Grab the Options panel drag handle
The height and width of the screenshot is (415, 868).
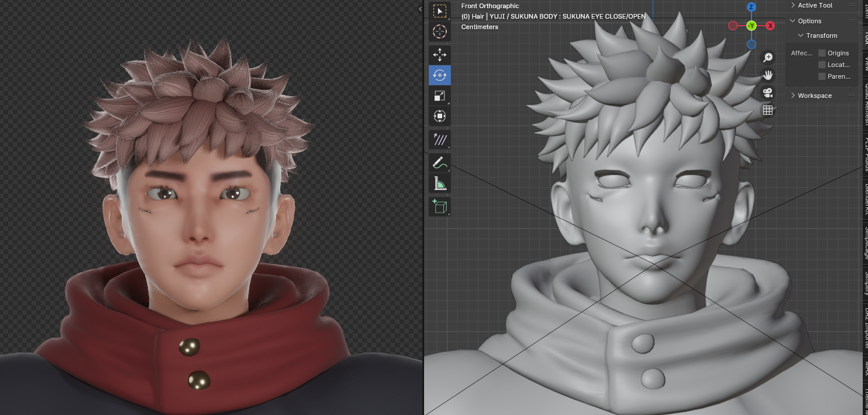(x=852, y=21)
